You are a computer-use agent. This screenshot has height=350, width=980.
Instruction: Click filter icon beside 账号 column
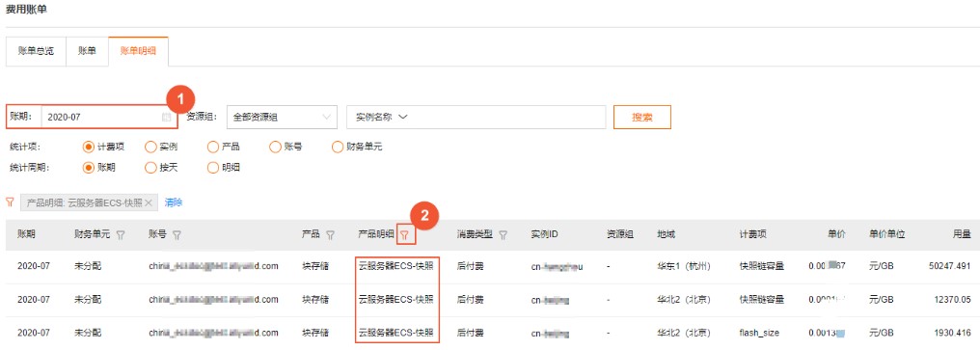pos(177,235)
